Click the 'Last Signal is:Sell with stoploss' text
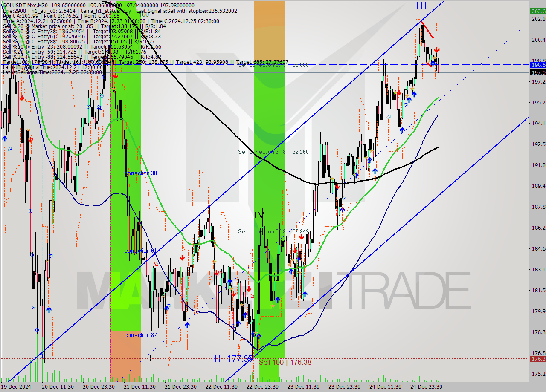The width and height of the screenshot is (546, 392). 186,11
